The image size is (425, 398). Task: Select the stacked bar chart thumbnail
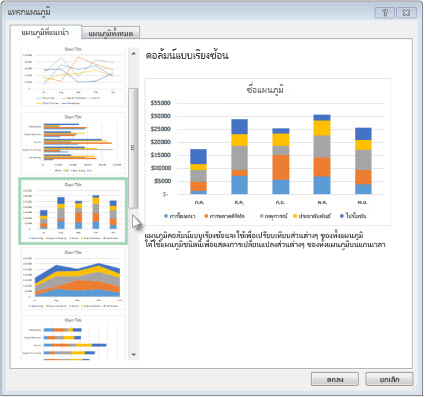(73, 338)
